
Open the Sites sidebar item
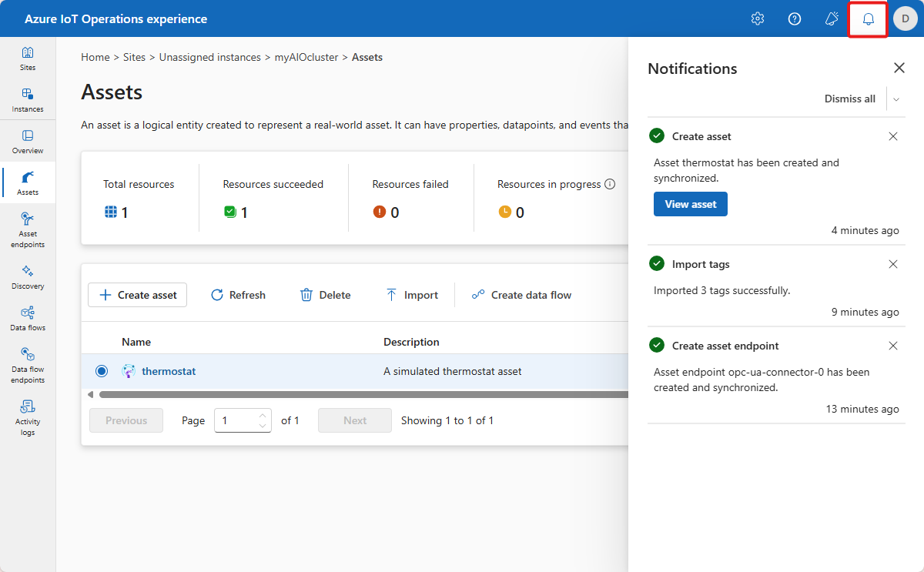click(x=28, y=59)
